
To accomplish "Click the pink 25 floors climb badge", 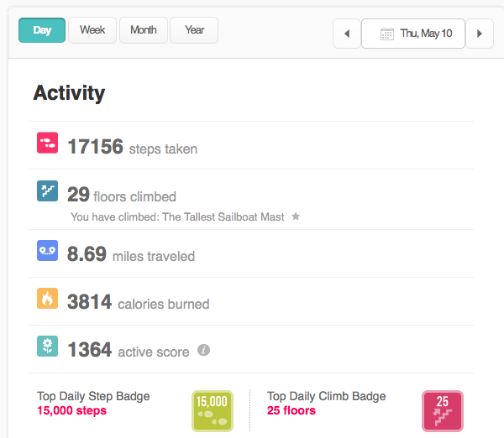I will point(443,411).
